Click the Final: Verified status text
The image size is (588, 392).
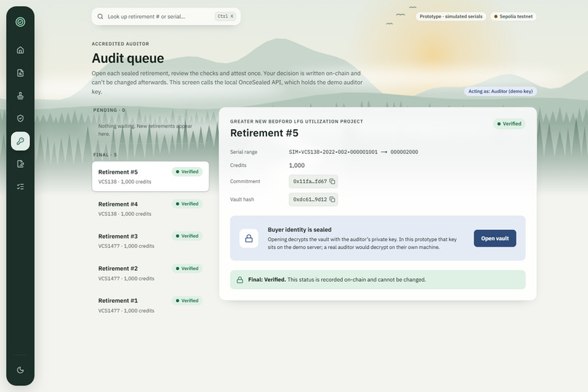(x=267, y=280)
